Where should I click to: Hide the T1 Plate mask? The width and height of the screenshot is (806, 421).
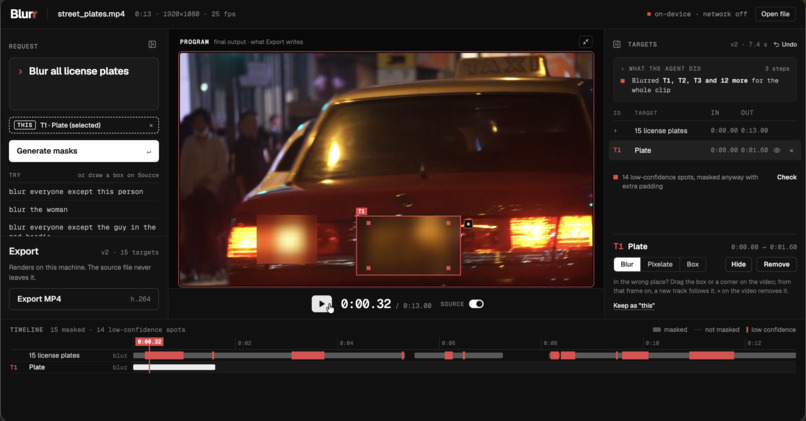point(738,264)
